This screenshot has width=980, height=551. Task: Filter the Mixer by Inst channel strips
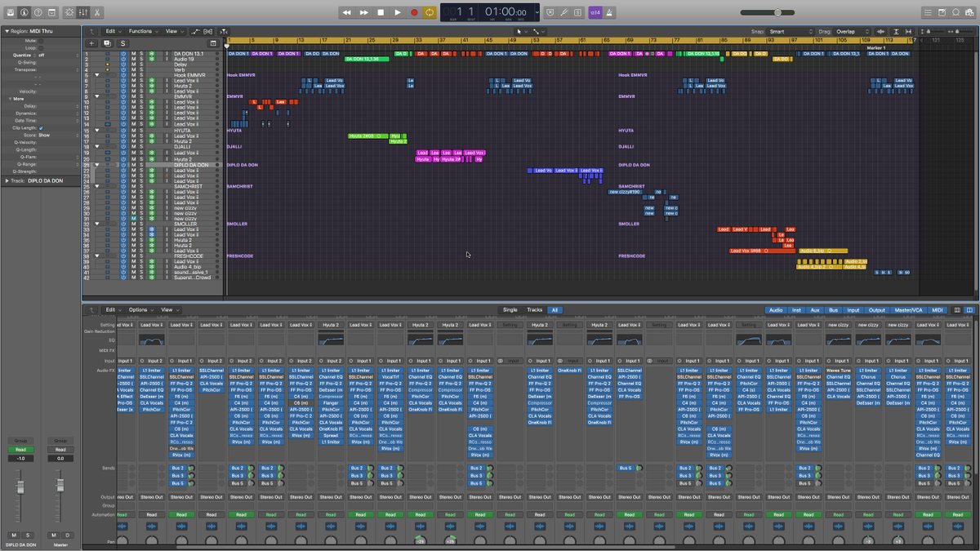pyautogui.click(x=795, y=310)
